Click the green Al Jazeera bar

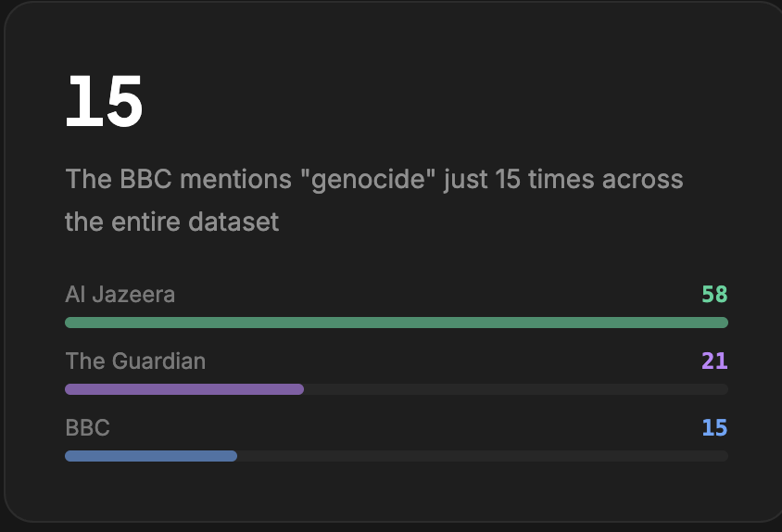(x=396, y=323)
